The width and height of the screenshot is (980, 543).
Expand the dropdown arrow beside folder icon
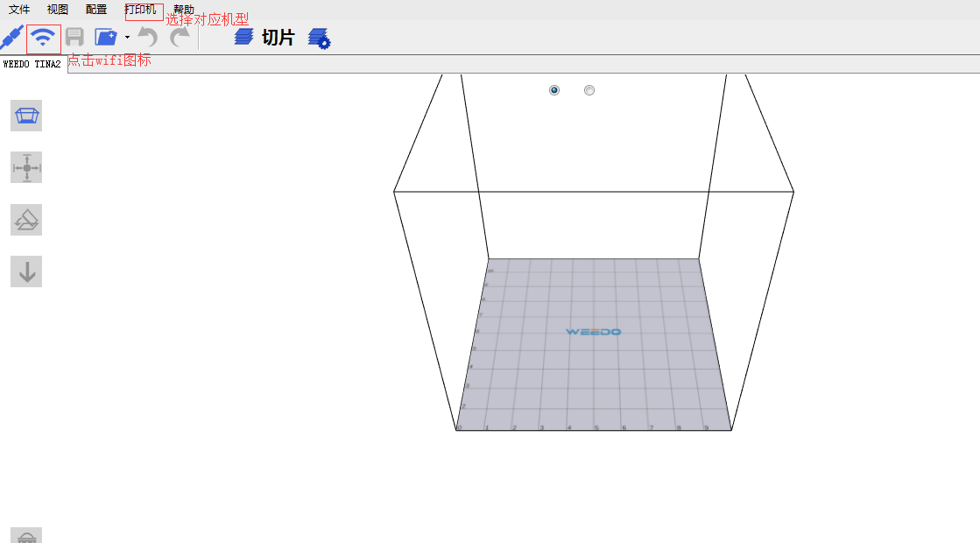[x=127, y=38]
